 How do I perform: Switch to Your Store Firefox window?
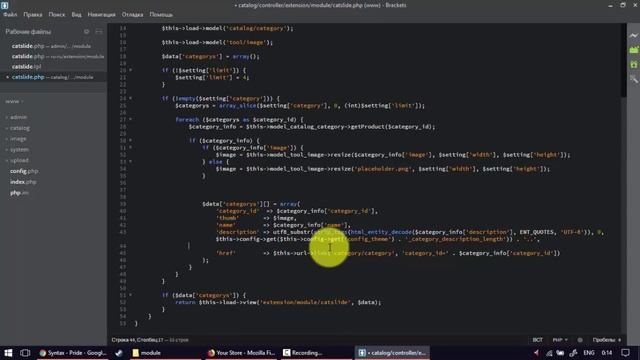(241, 353)
